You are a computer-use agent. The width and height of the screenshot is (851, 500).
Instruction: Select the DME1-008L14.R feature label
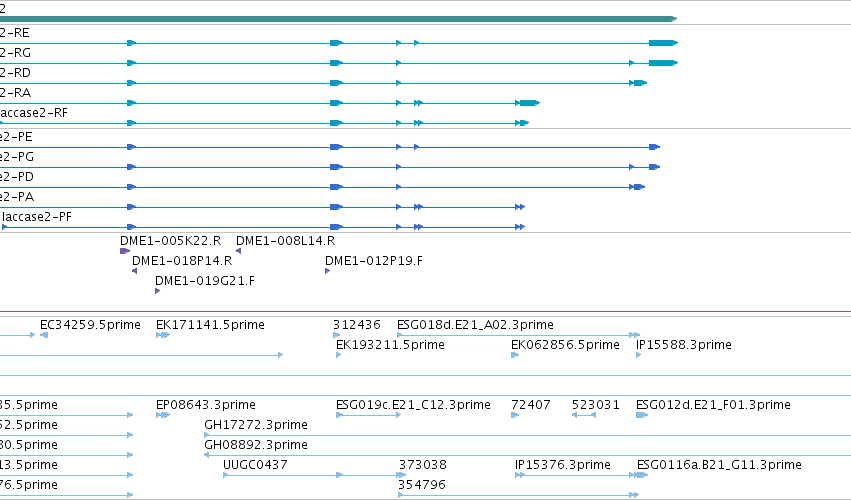coord(285,240)
